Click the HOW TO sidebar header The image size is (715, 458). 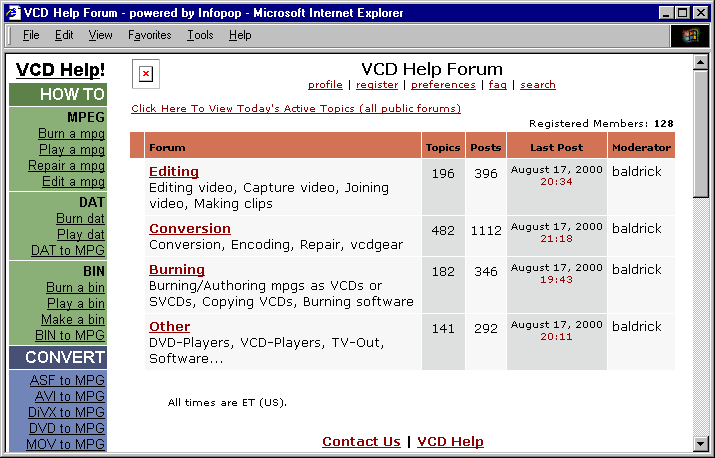point(58,94)
